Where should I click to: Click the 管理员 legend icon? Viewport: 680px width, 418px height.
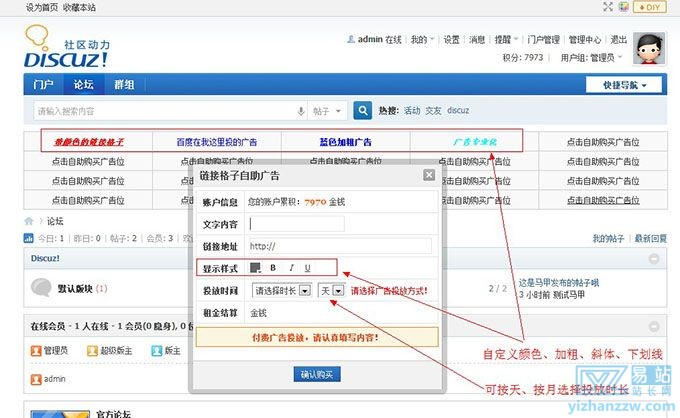(x=36, y=350)
